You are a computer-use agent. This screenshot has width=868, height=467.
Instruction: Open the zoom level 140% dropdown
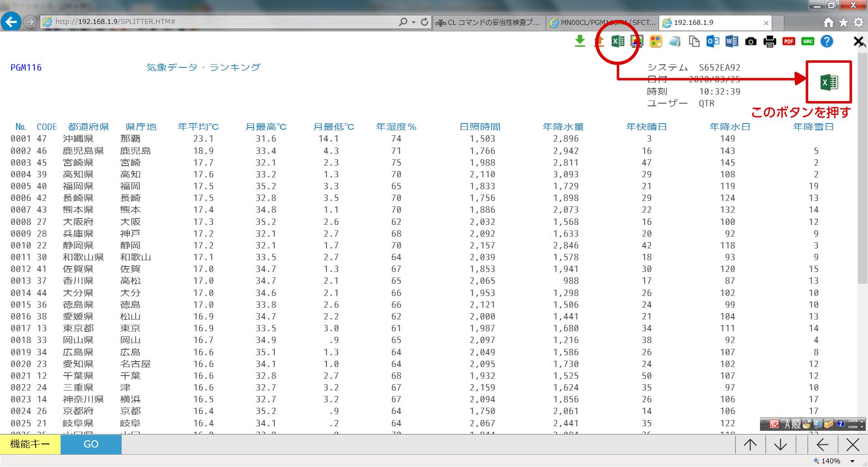[852, 461]
